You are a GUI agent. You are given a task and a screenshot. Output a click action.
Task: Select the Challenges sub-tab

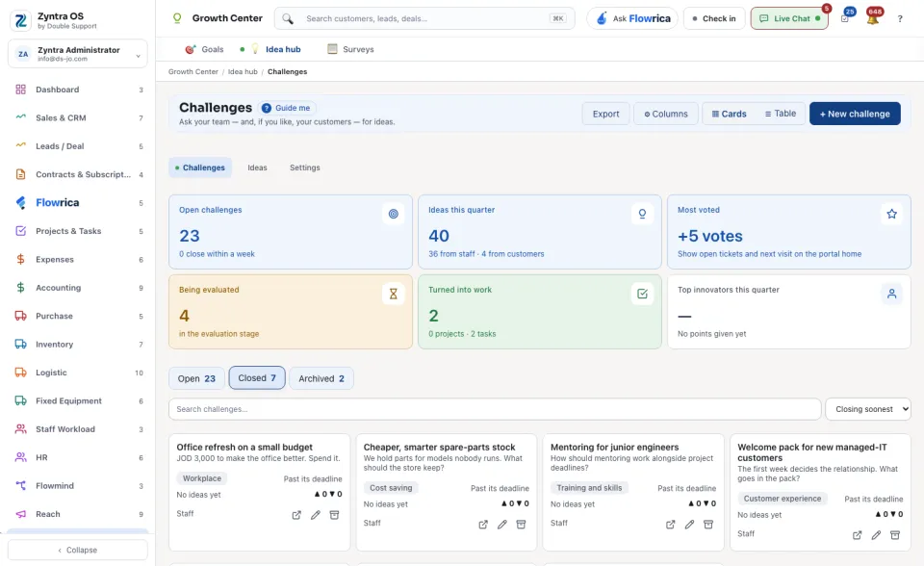[200, 167]
